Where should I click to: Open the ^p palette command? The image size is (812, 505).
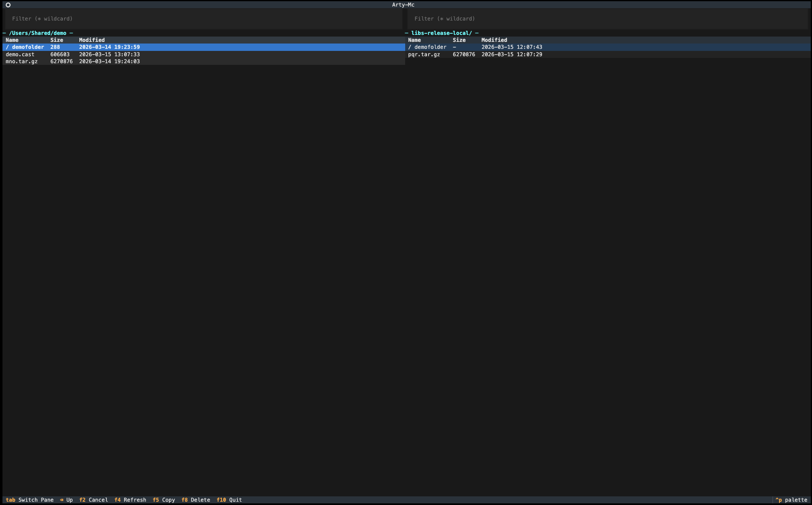(791, 500)
